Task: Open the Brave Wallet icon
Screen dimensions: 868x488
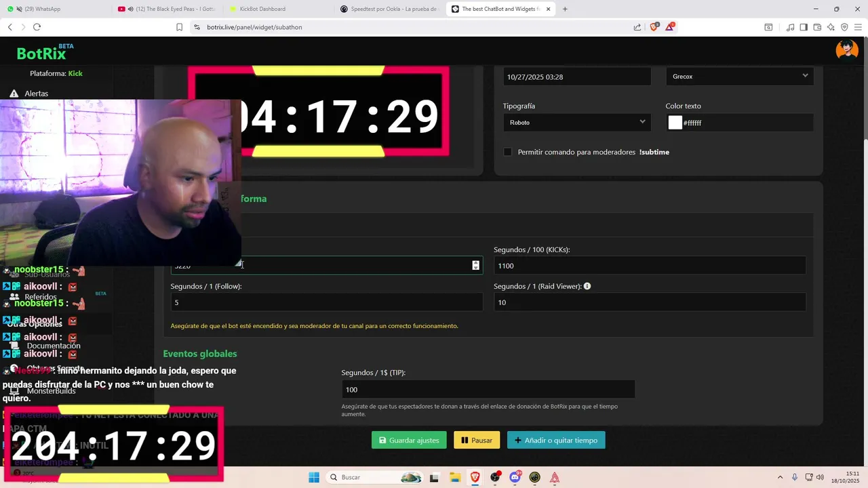Action: point(817,27)
